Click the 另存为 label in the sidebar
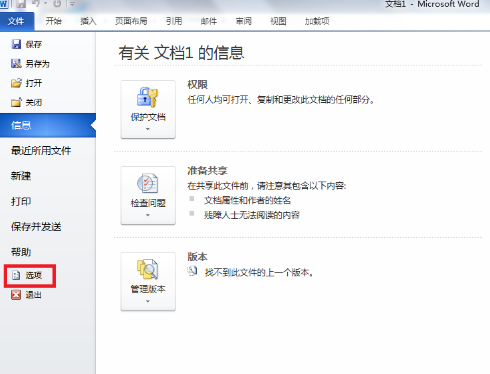 tap(38, 64)
